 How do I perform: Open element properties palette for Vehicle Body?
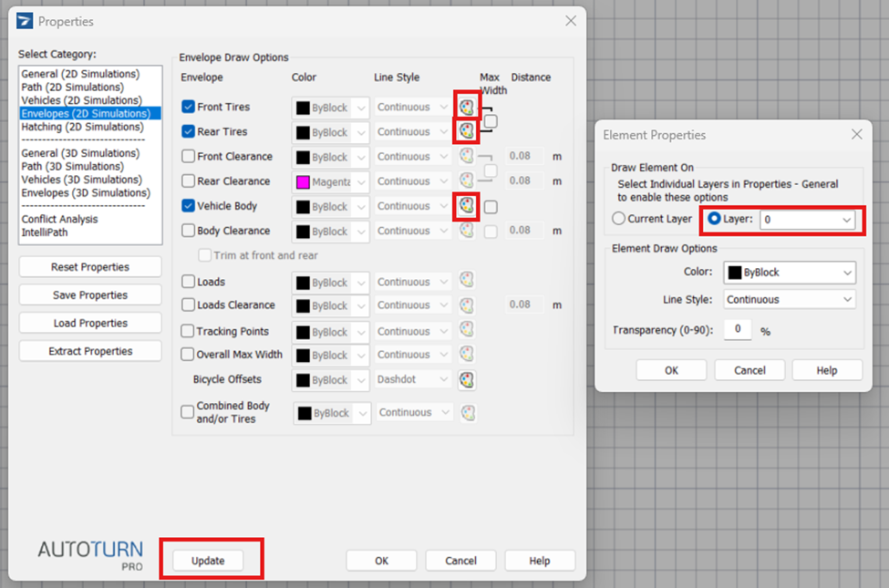coord(467,206)
